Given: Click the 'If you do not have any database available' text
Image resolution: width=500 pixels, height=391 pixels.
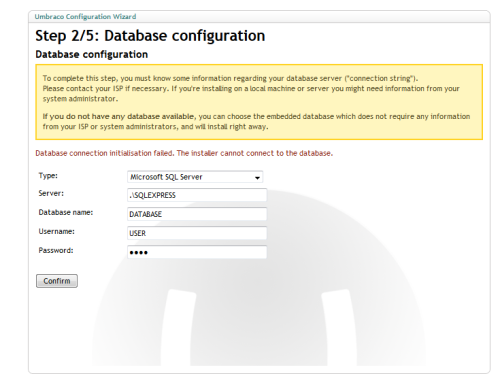Looking at the screenshot, I should coord(118,117).
